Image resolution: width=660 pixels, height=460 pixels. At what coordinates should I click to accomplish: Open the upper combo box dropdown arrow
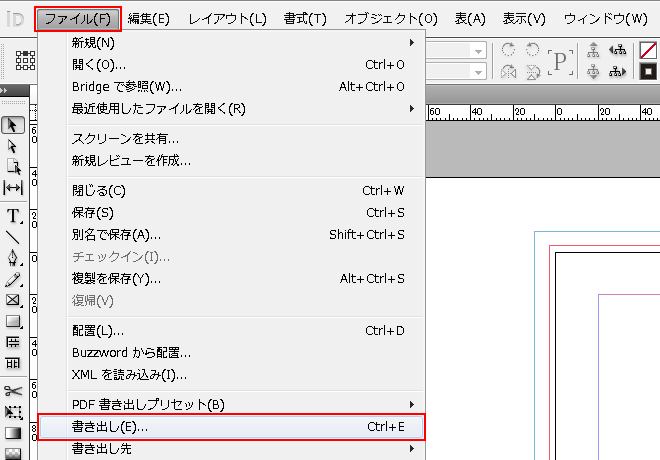pyautogui.click(x=478, y=51)
